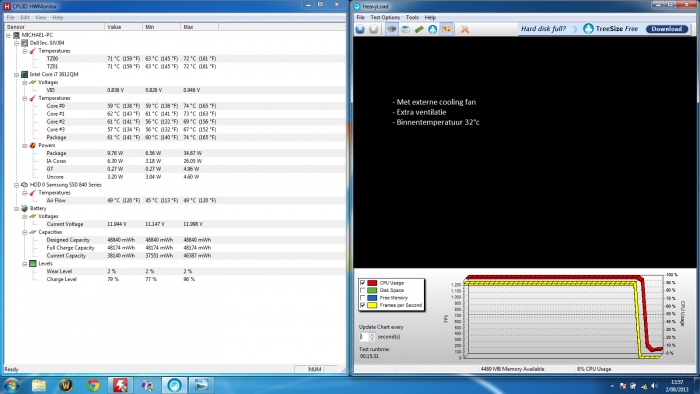
Task: Open HeavyLoad Tools menu
Action: point(412,17)
